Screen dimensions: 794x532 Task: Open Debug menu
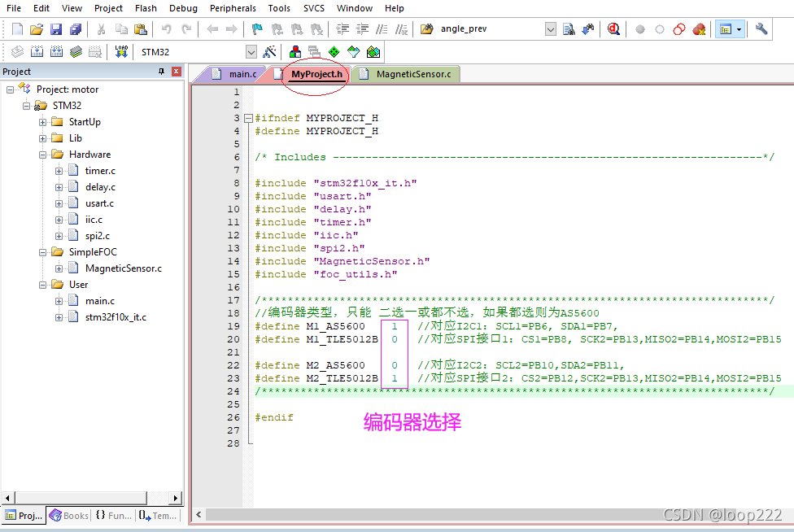click(183, 8)
